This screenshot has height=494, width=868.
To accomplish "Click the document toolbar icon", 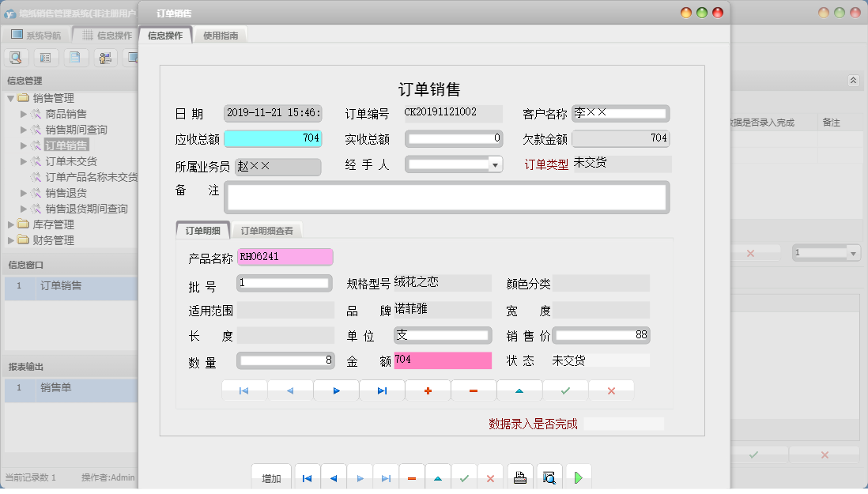I will [74, 57].
